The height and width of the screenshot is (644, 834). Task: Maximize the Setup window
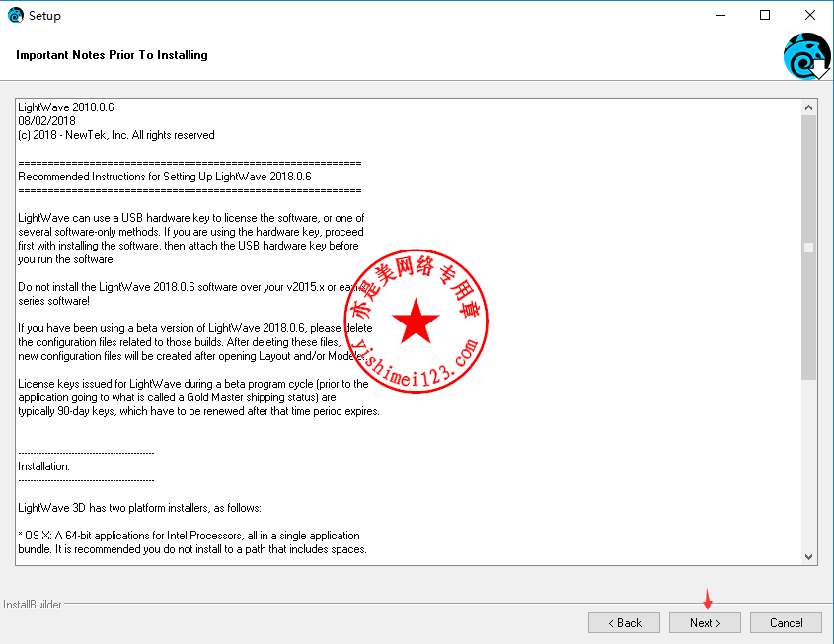pyautogui.click(x=764, y=15)
